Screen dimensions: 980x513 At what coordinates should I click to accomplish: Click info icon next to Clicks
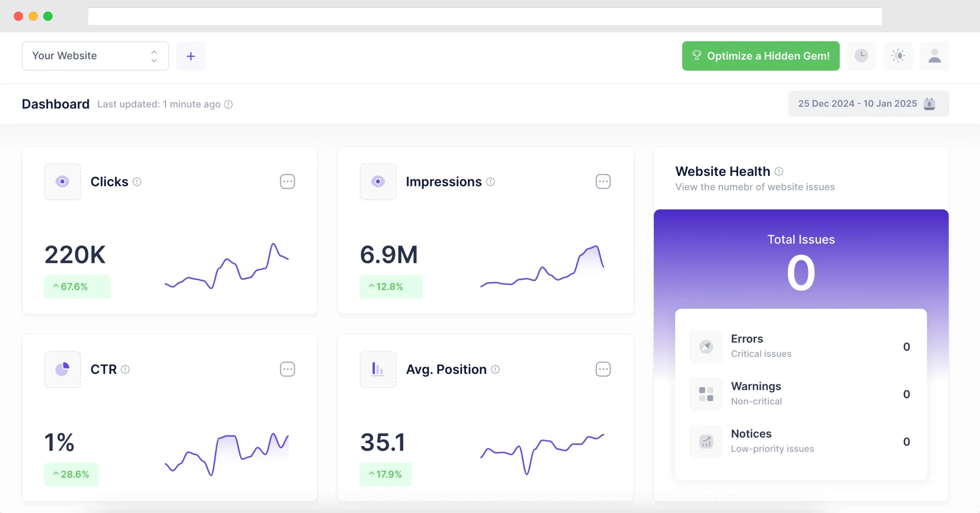(137, 182)
